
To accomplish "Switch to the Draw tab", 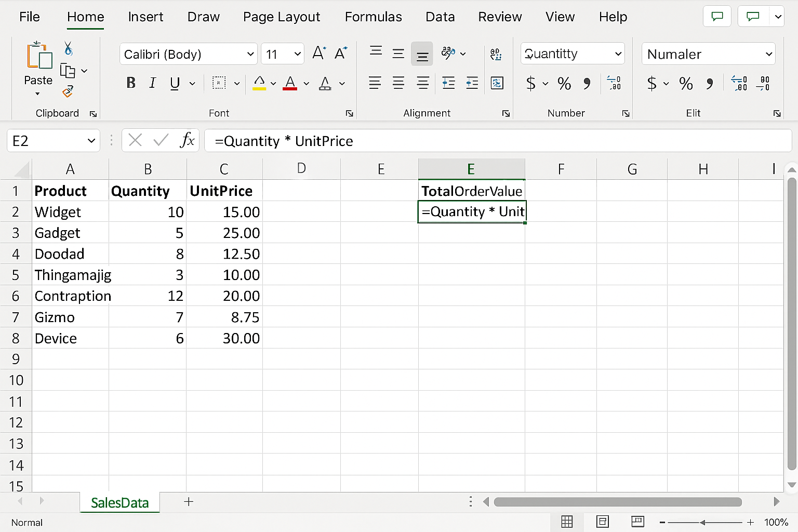I will 204,17.
